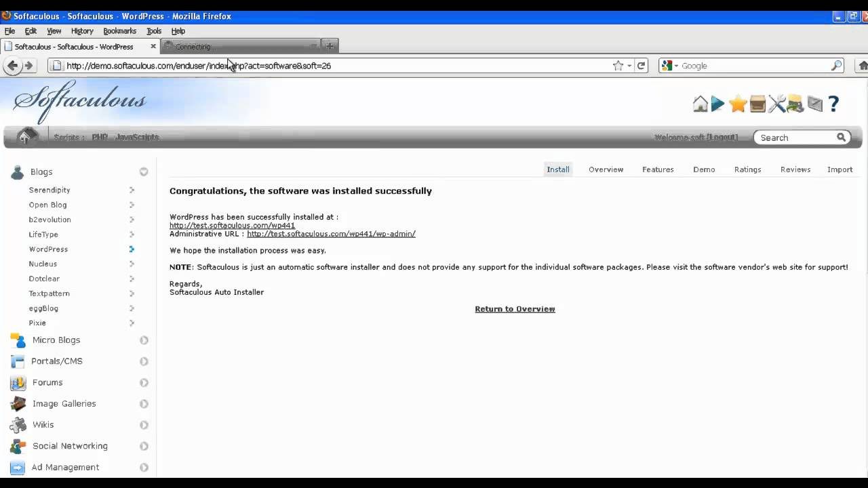The width and height of the screenshot is (868, 488).
Task: Switch to the Overview tab
Action: pos(606,169)
